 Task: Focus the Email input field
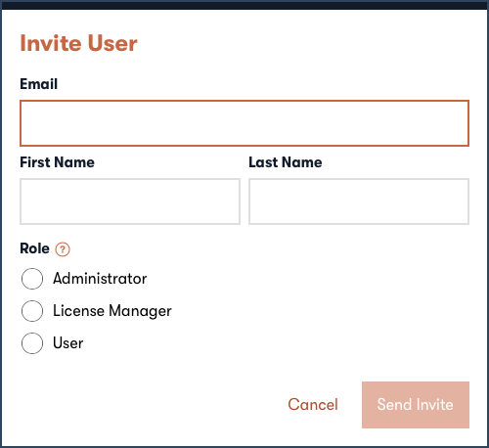tap(244, 123)
